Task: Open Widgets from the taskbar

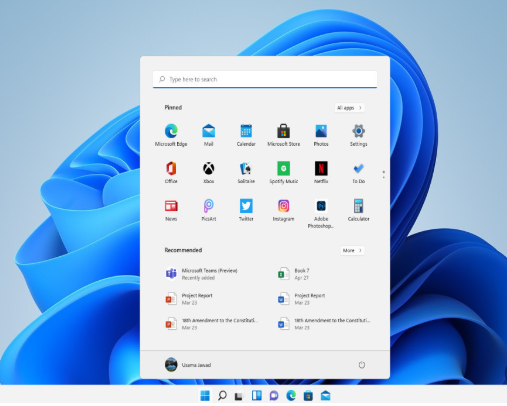Action: (x=257, y=396)
